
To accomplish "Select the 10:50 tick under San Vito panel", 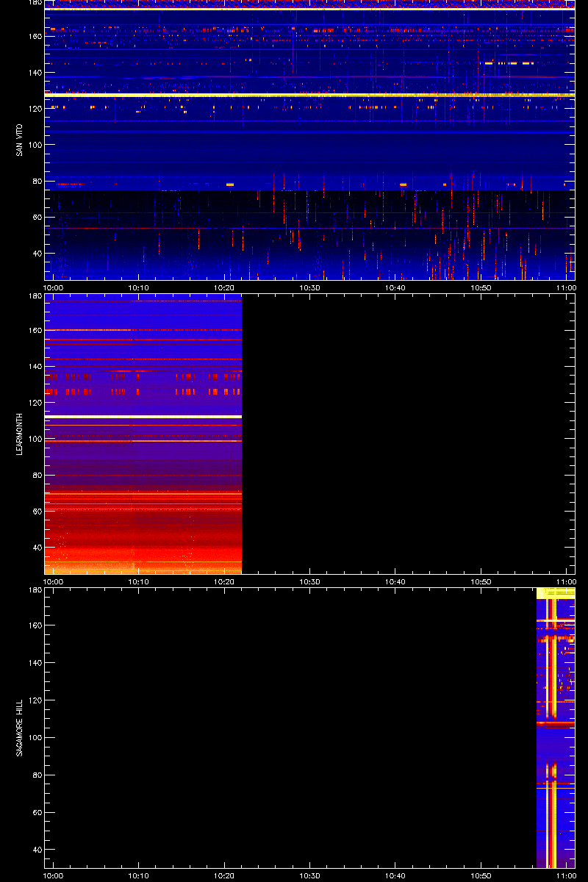I will [x=481, y=287].
